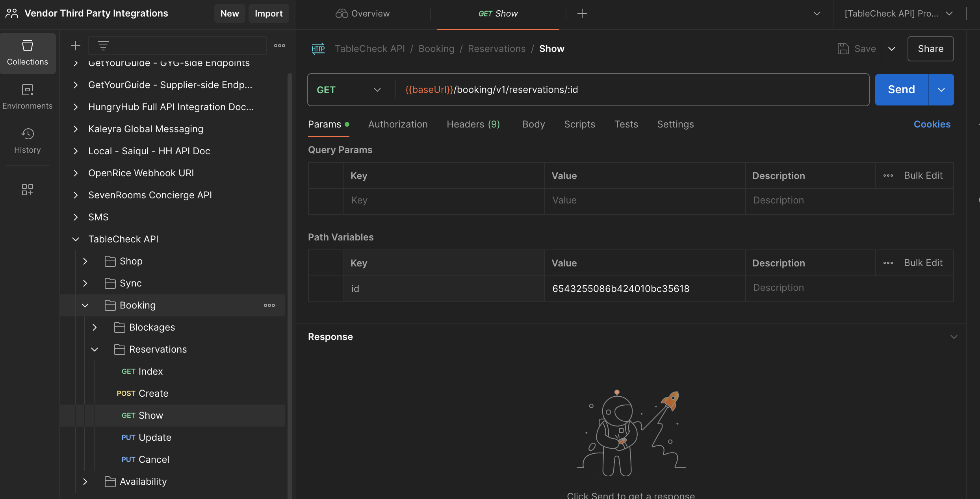This screenshot has width=980, height=499.
Task: Open the Send button dropdown arrow
Action: pyautogui.click(x=941, y=90)
